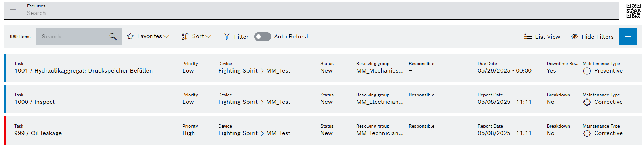
Task: Click the Filter button label
Action: pyautogui.click(x=241, y=37)
